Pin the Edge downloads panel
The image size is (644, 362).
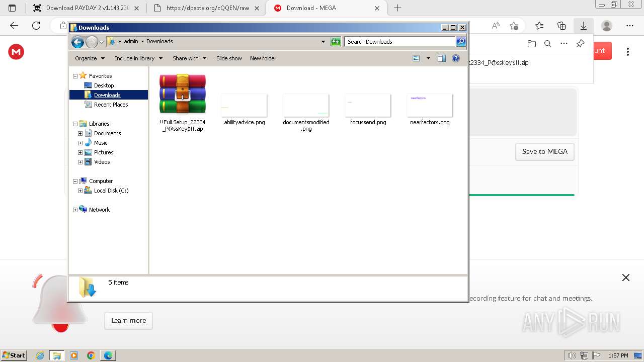click(x=580, y=44)
